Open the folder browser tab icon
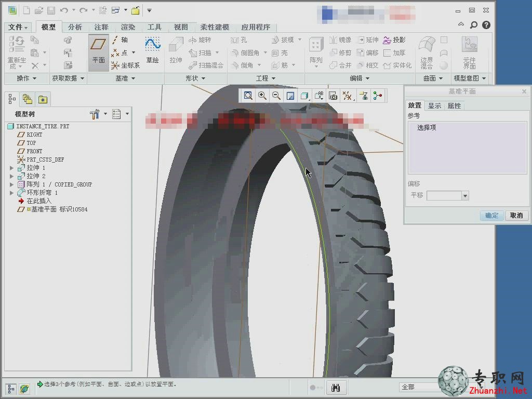The image size is (532, 399). [27, 99]
